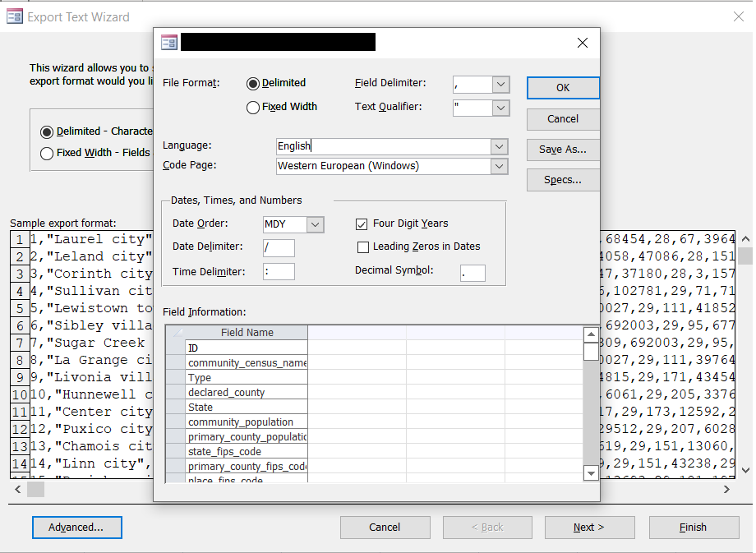
Task: Open the Field Delimiter dropdown
Action: [500, 85]
